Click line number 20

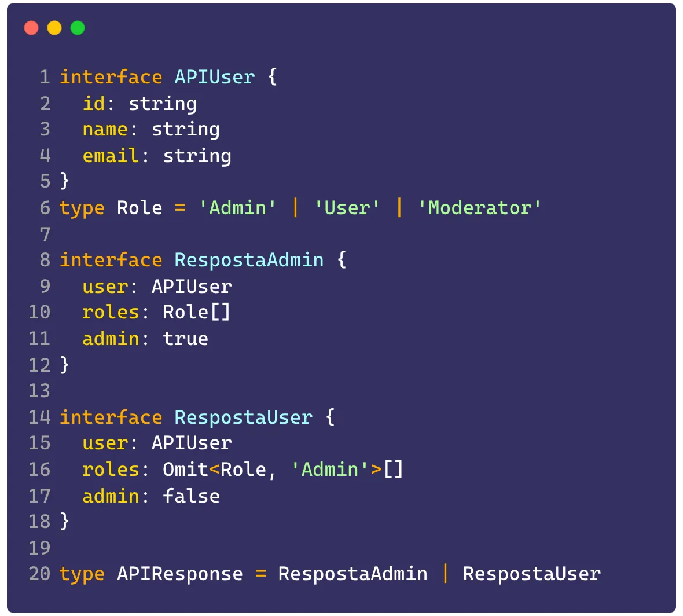point(39,574)
